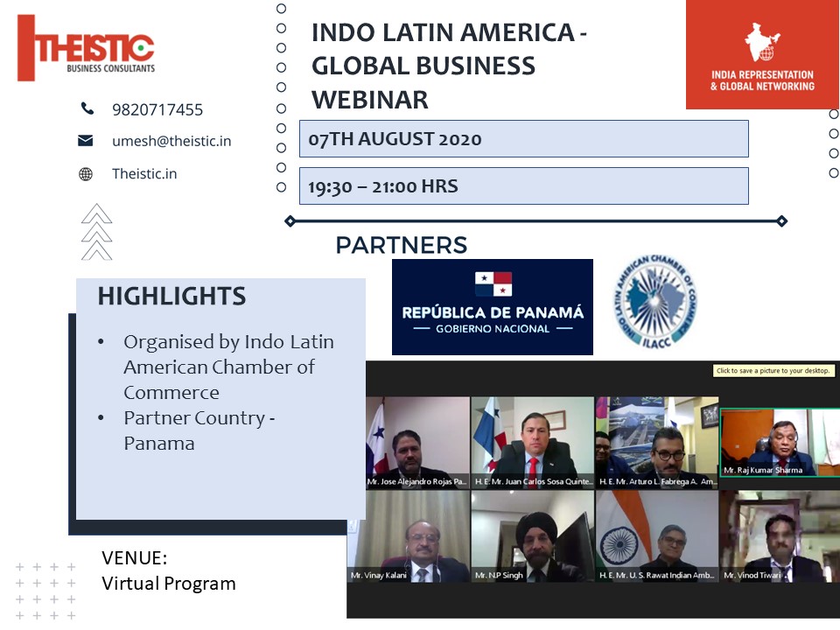840x630 pixels.
Task: Click the circular ILACC chamber logo
Action: (655, 301)
